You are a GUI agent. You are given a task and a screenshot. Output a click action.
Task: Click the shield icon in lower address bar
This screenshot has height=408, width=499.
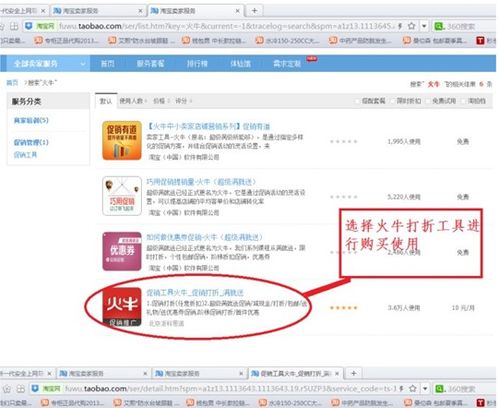pyautogui.click(x=35, y=388)
